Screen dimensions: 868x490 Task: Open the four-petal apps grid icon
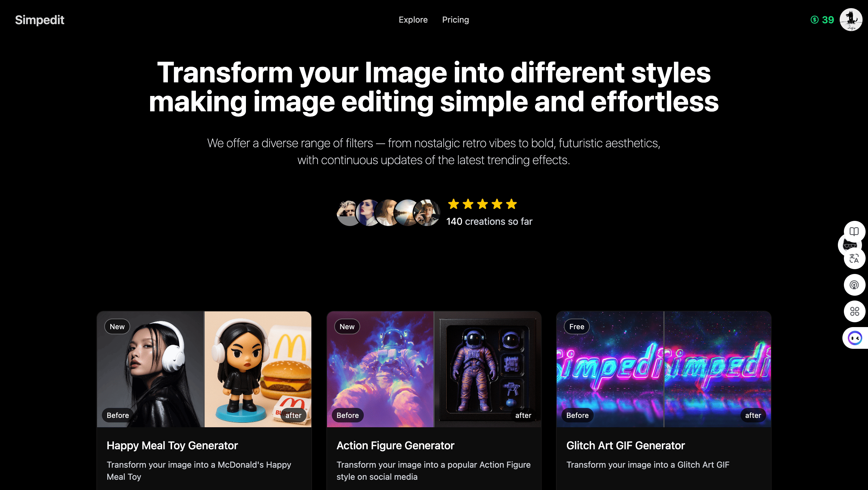point(854,311)
